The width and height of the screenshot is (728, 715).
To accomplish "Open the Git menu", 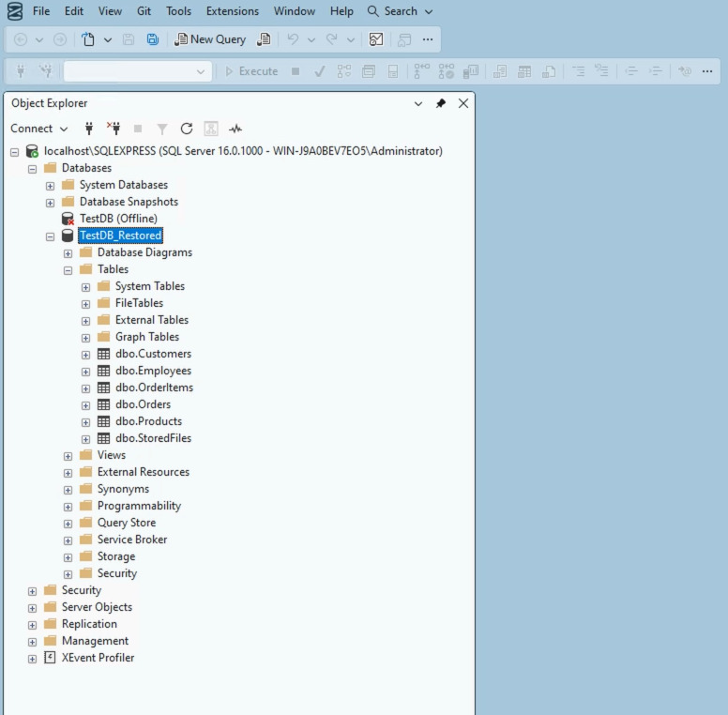I will (144, 11).
